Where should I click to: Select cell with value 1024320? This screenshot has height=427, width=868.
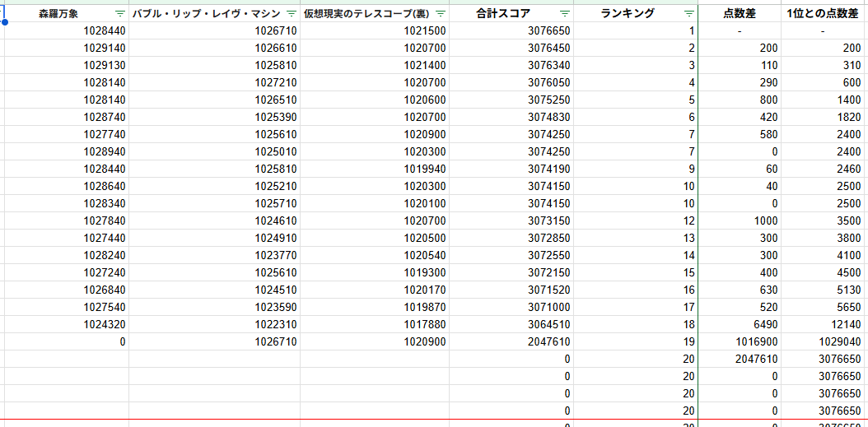click(67, 324)
